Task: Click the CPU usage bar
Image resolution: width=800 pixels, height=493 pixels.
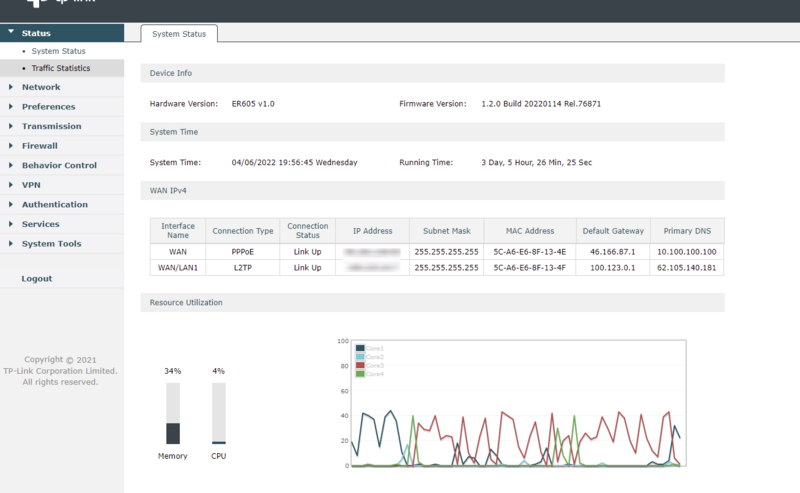Action: click(219, 413)
